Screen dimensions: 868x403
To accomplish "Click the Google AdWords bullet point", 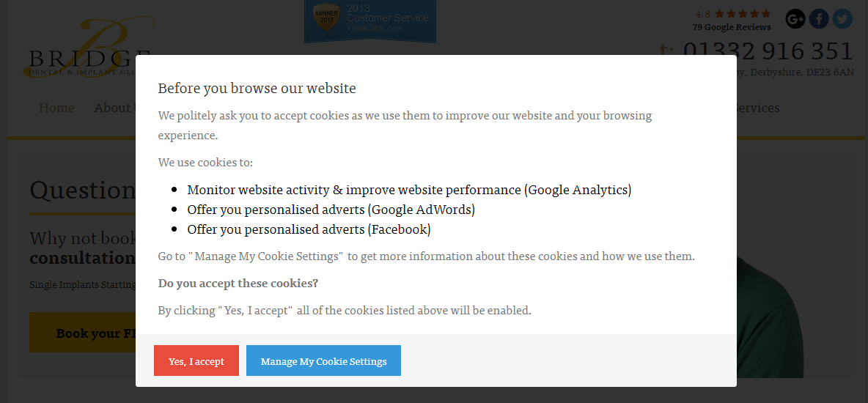I will pyautogui.click(x=331, y=210).
